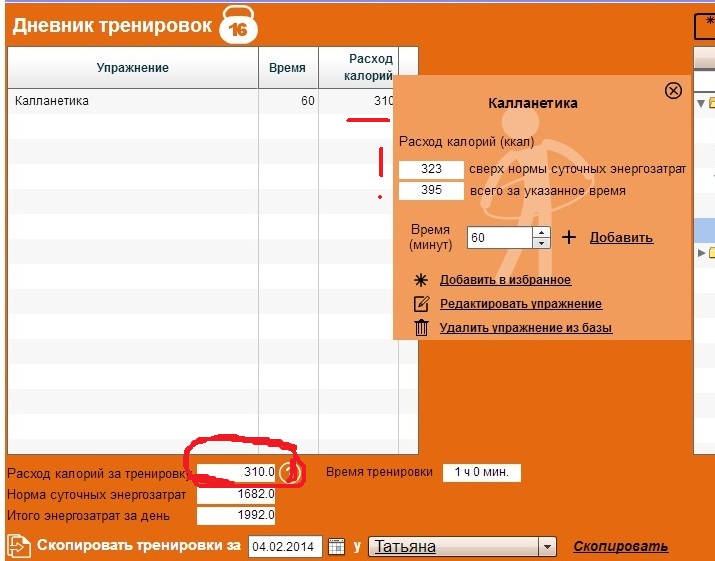Click Редактировать упражнение link

tap(520, 304)
